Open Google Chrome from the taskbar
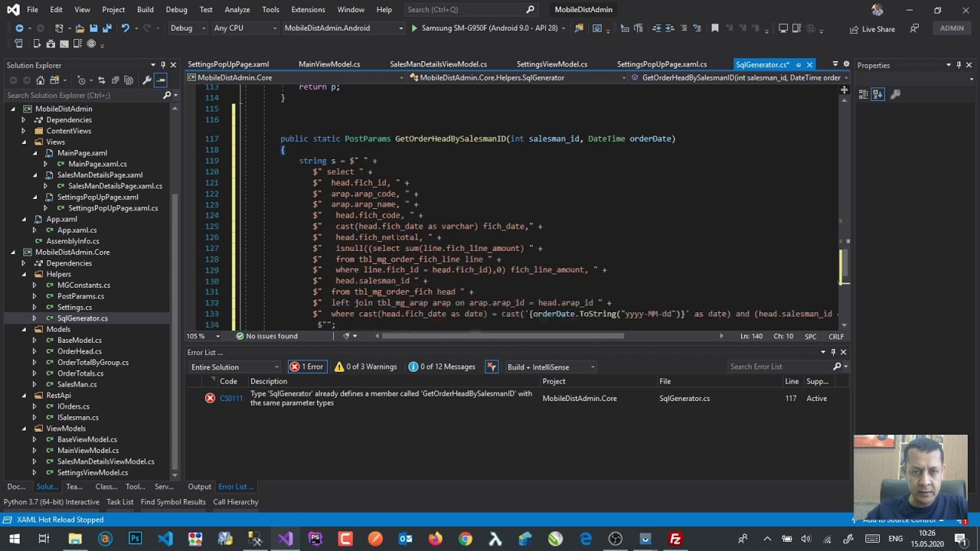 tap(465, 540)
